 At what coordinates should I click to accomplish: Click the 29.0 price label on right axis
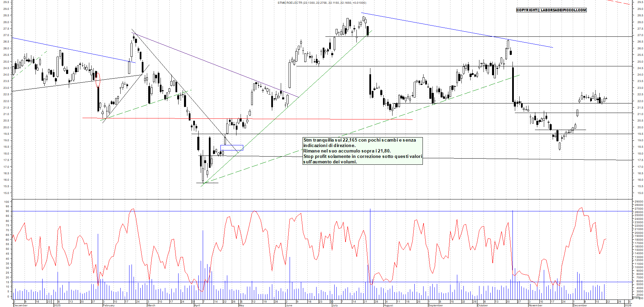click(x=640, y=9)
